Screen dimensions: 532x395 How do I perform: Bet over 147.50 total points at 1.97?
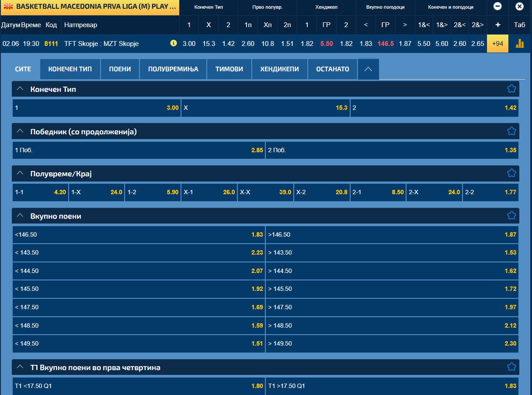(x=392, y=307)
